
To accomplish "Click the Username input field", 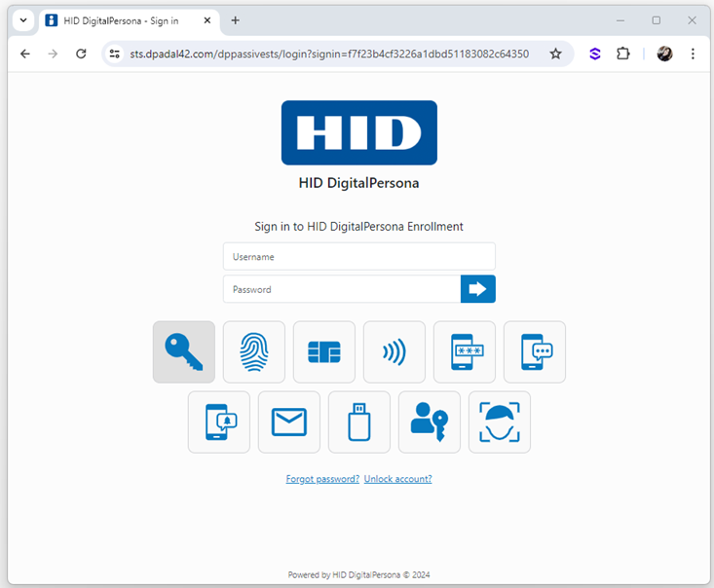I will [358, 257].
